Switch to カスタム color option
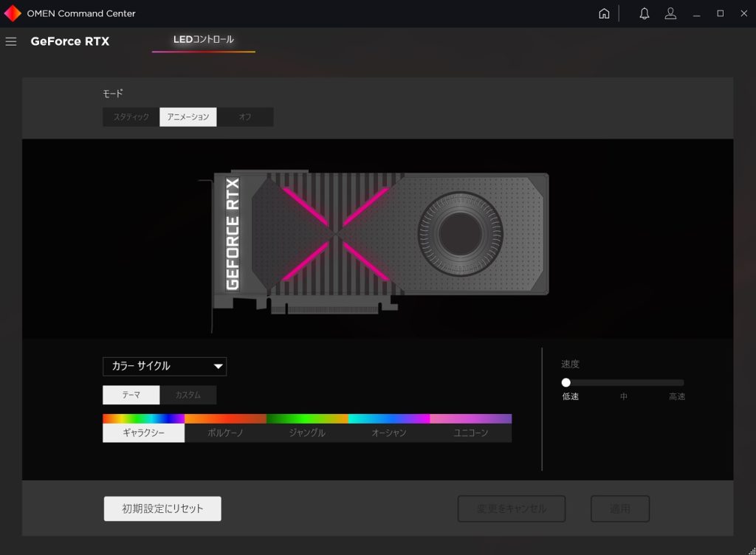 point(188,395)
